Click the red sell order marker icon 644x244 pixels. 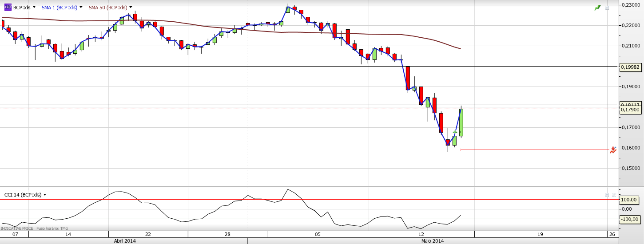(613, 150)
